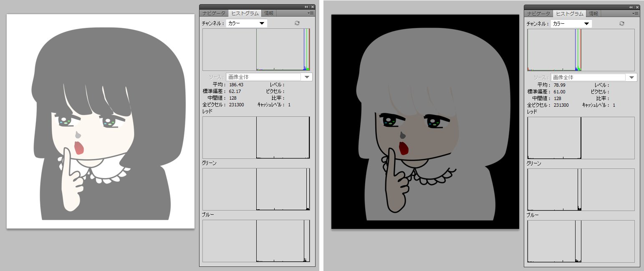Click the レッド channel histogram in the left panel

coord(256,138)
